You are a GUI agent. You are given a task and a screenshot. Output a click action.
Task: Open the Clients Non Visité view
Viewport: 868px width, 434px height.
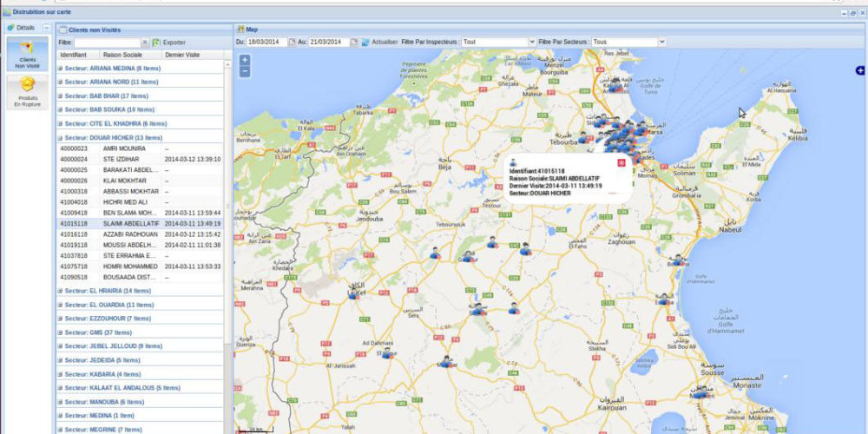[28, 54]
